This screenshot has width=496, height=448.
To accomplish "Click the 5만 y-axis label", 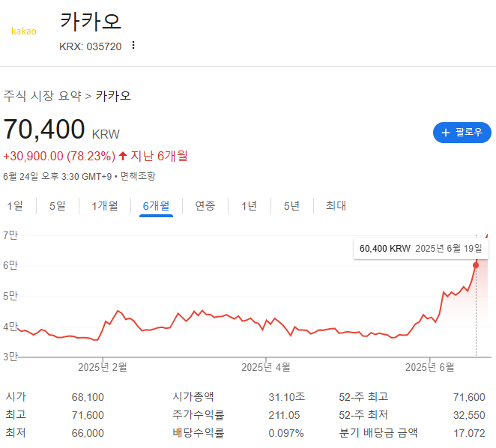I will [x=10, y=296].
